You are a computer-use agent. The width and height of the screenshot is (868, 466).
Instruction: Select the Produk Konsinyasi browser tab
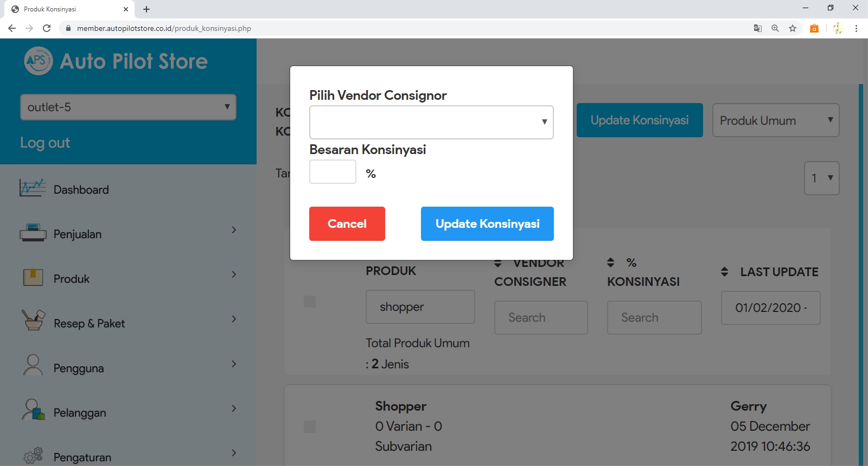pos(68,9)
